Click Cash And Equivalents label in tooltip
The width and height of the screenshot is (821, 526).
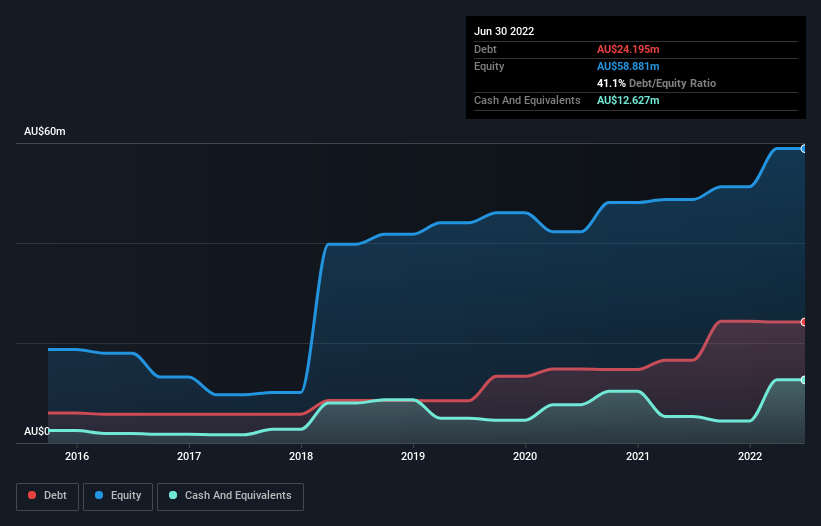(x=527, y=100)
